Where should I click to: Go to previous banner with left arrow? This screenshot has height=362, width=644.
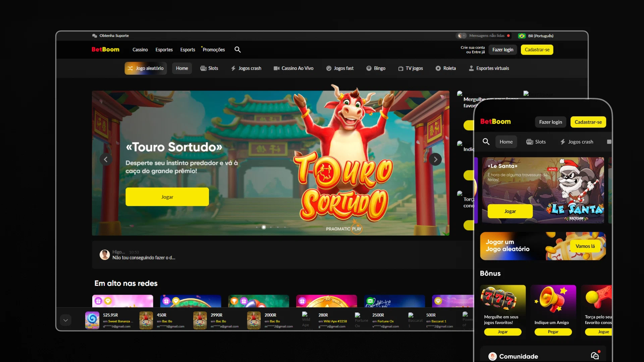click(x=106, y=160)
